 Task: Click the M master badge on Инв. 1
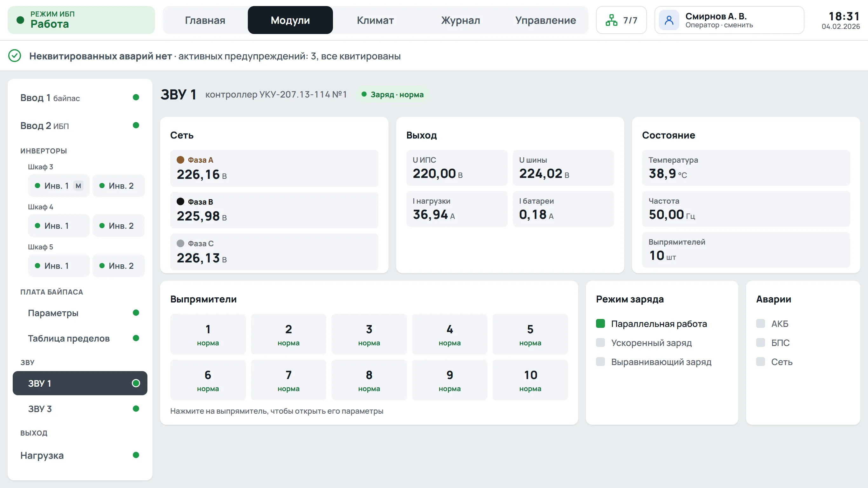(x=78, y=186)
